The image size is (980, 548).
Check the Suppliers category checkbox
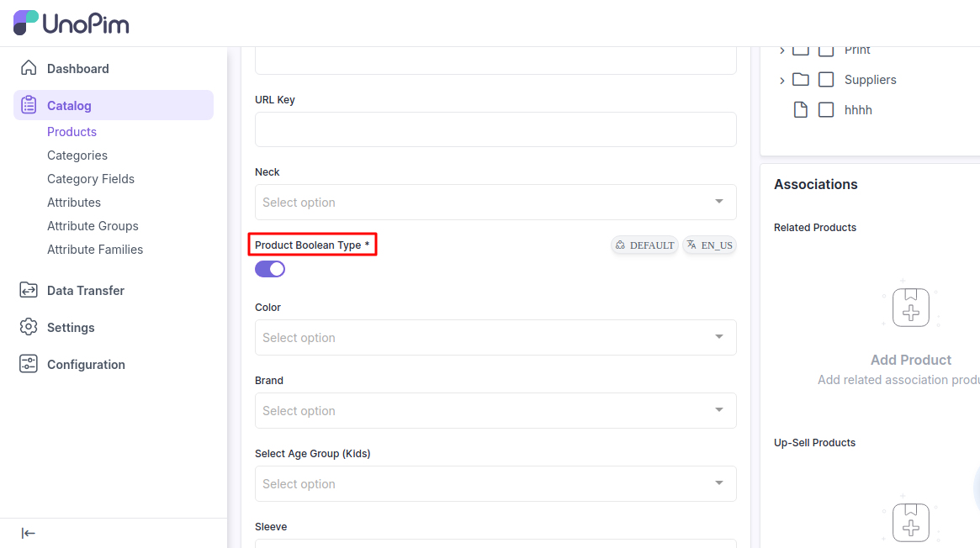[x=826, y=80]
